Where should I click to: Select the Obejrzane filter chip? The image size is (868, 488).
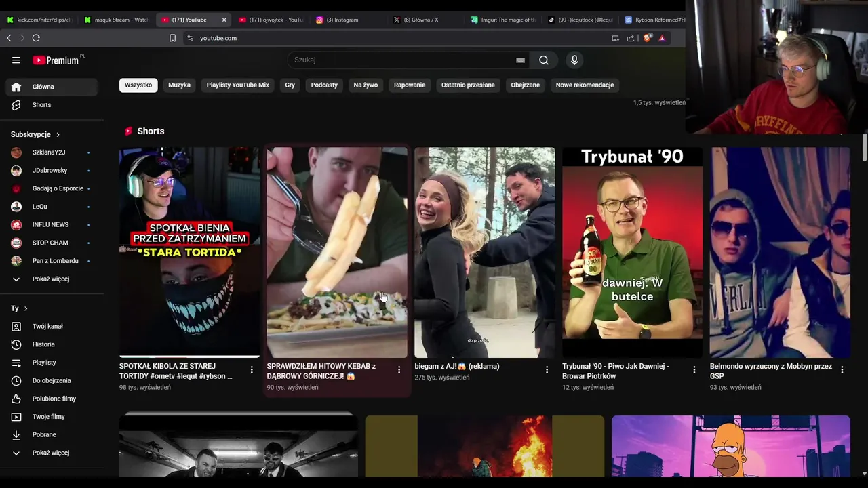click(526, 85)
